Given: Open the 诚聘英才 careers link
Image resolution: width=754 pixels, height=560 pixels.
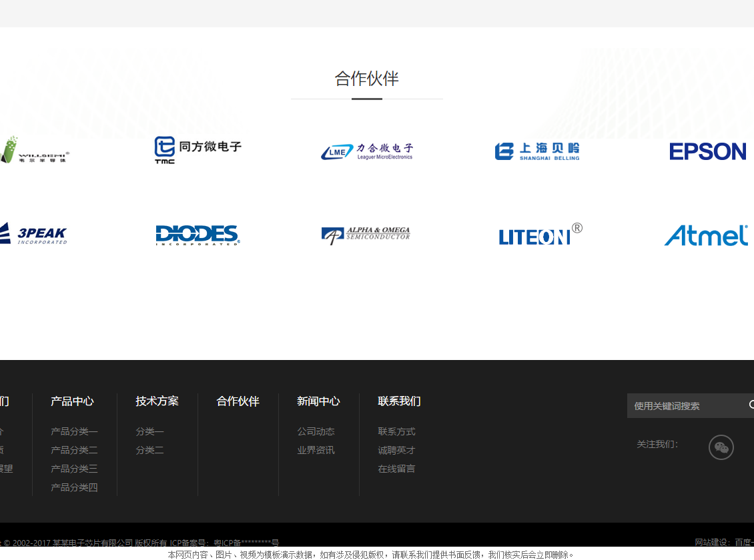Looking at the screenshot, I should click(x=396, y=450).
